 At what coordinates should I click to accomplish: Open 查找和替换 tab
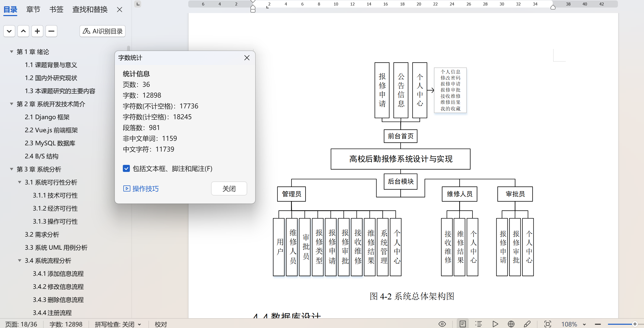[x=90, y=10]
